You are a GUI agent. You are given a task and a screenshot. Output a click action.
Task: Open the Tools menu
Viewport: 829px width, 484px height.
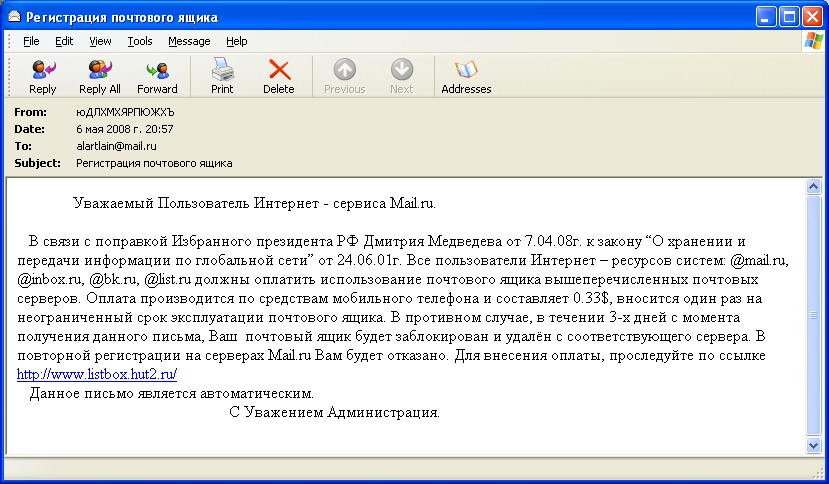click(x=140, y=41)
